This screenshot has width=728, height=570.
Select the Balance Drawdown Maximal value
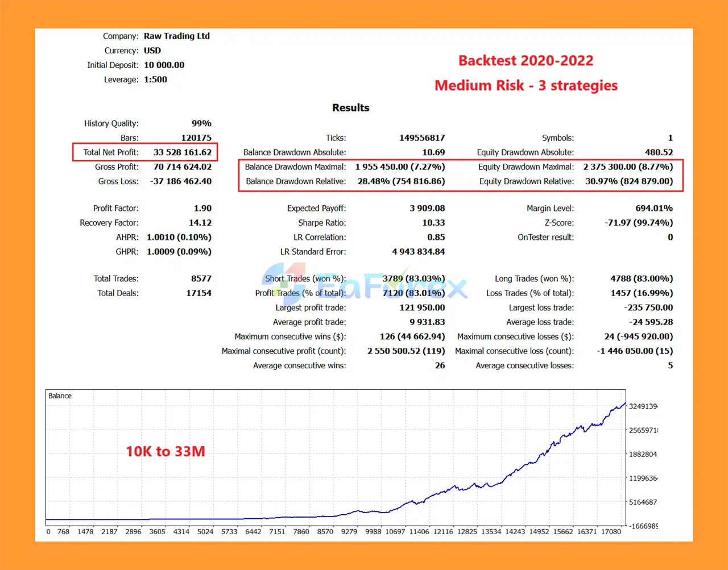click(x=400, y=167)
